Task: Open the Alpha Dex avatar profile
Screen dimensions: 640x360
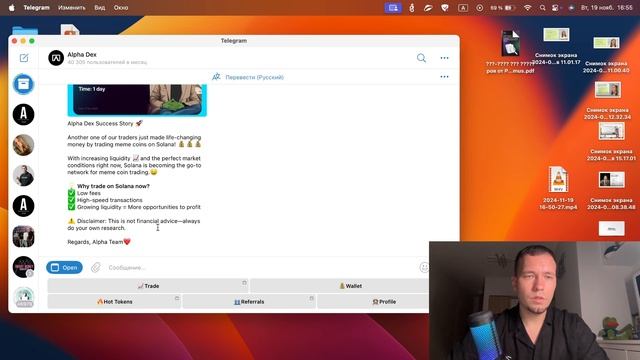Action: coord(56,58)
